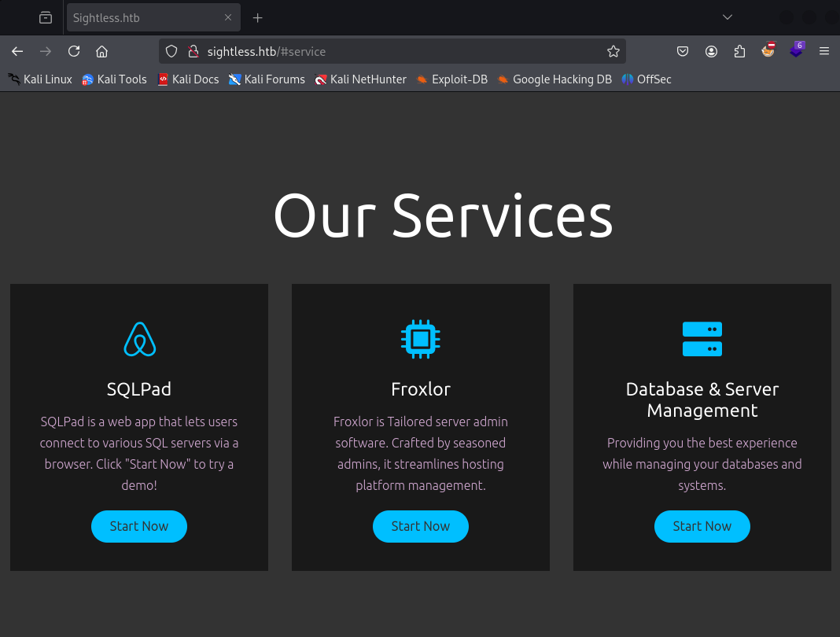Click Start Now under Froxlor
Image resolution: width=840 pixels, height=637 pixels.
click(x=421, y=526)
